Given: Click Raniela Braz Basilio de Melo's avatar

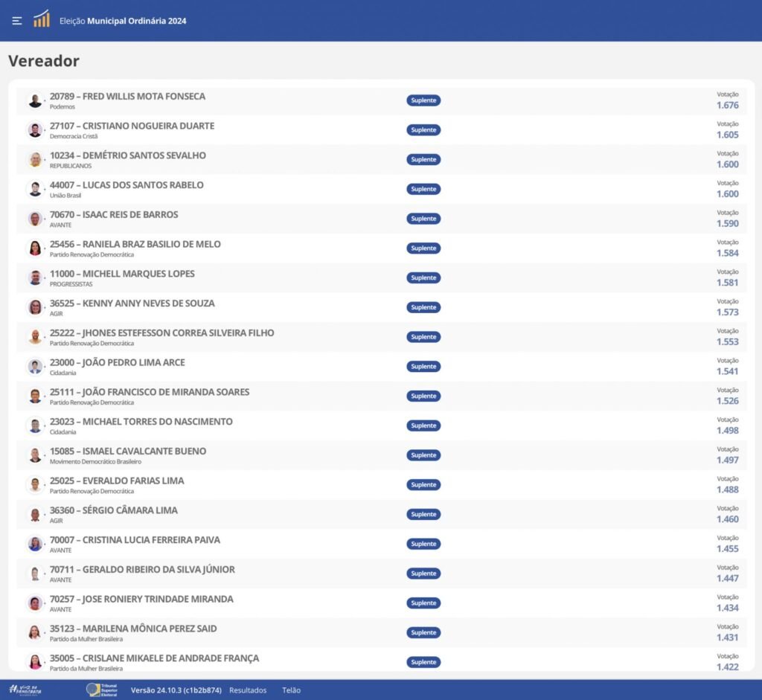Looking at the screenshot, I should tap(35, 248).
